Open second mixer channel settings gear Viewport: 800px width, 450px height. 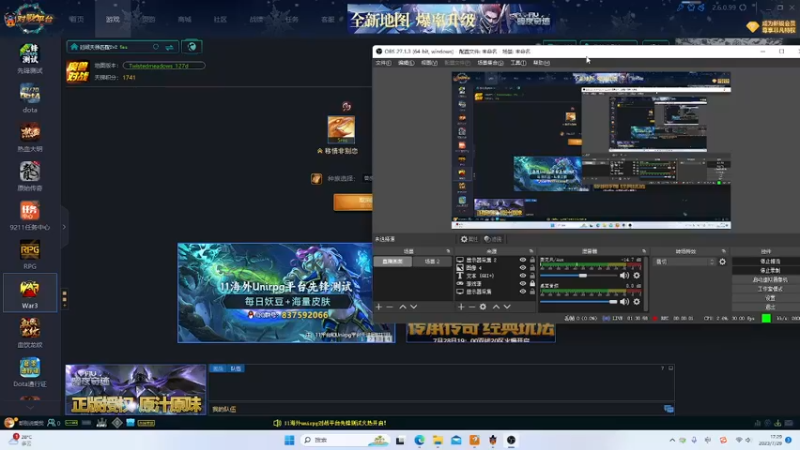(637, 302)
